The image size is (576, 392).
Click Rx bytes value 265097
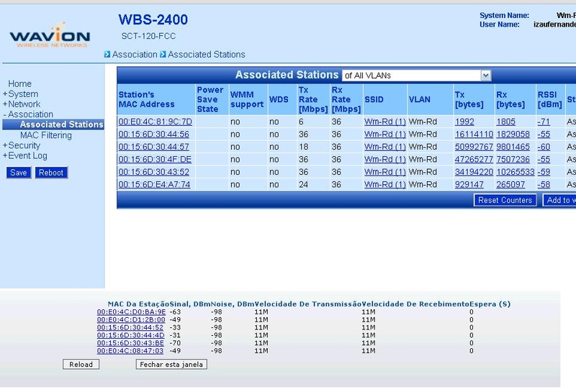510,184
